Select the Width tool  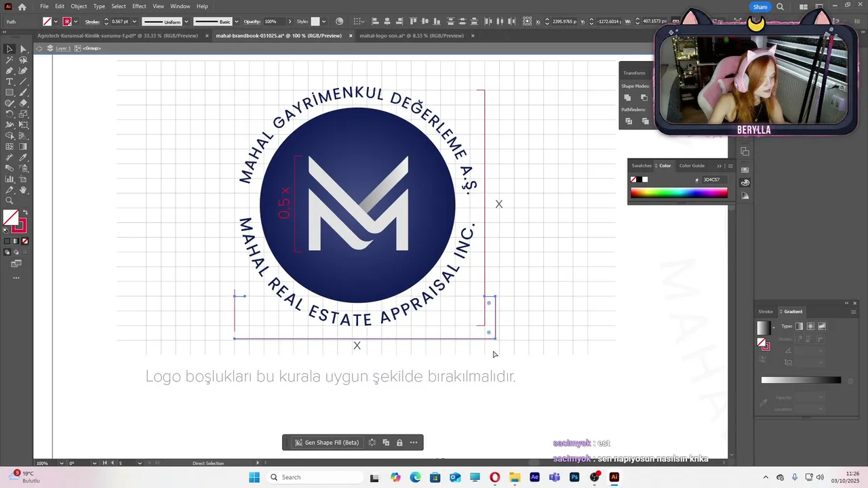[9, 125]
